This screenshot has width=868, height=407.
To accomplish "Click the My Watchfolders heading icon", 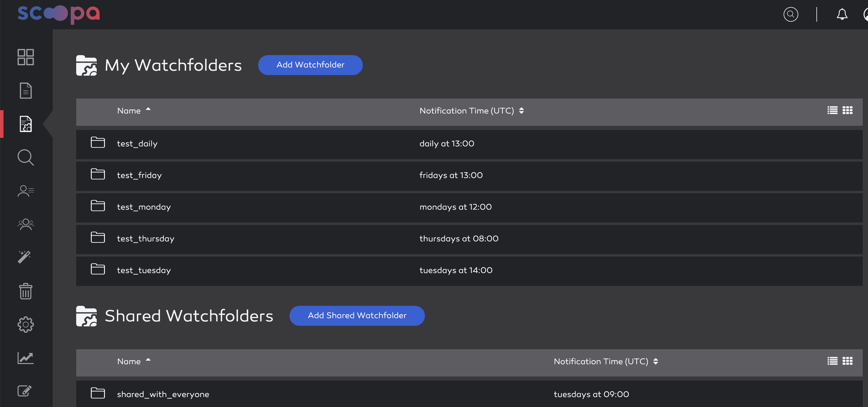I will 86,65.
